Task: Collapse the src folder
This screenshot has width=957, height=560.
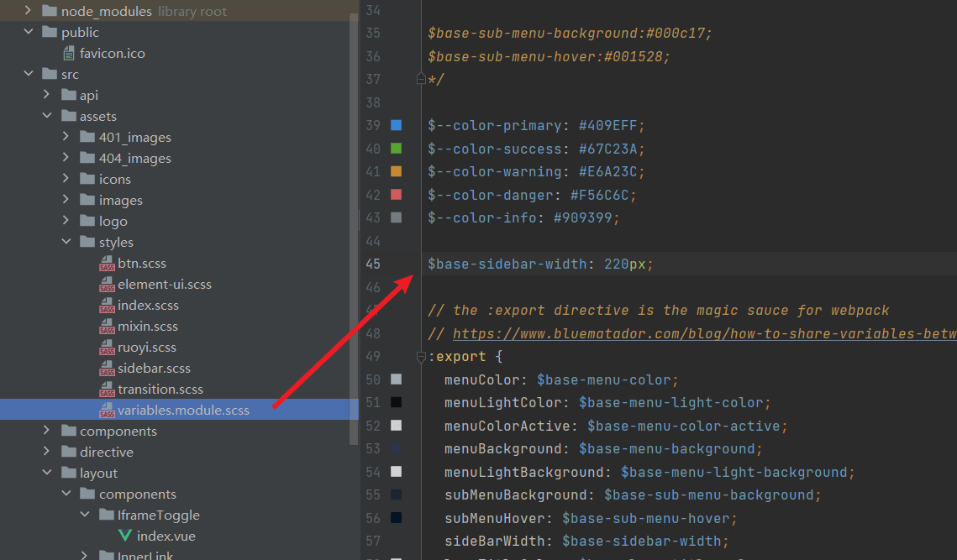Action: pyautogui.click(x=28, y=73)
